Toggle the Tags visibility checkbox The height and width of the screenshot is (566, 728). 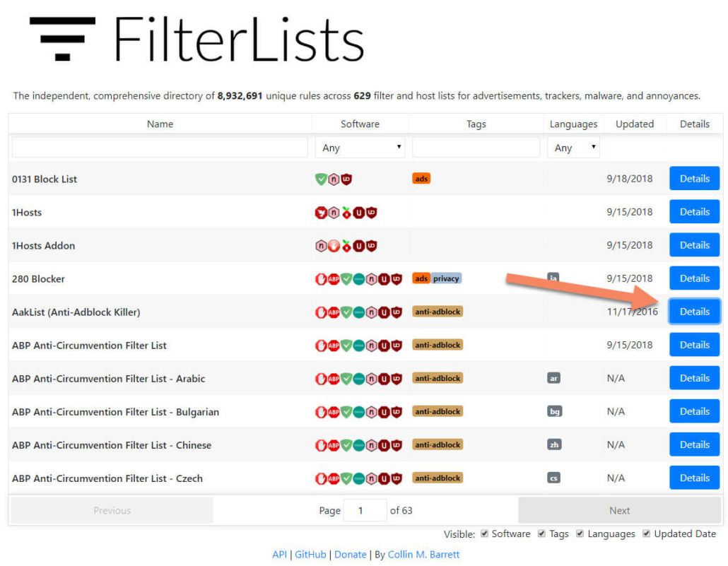[x=541, y=533]
